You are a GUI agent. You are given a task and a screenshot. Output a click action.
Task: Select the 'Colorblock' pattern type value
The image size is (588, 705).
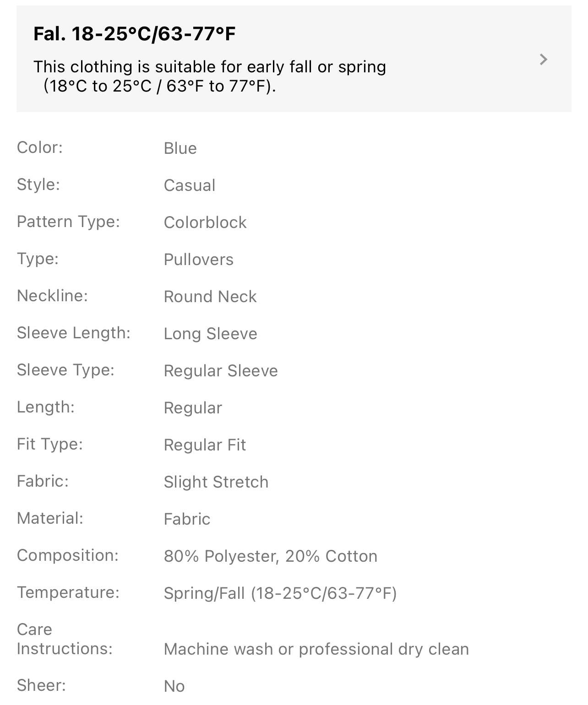(205, 222)
